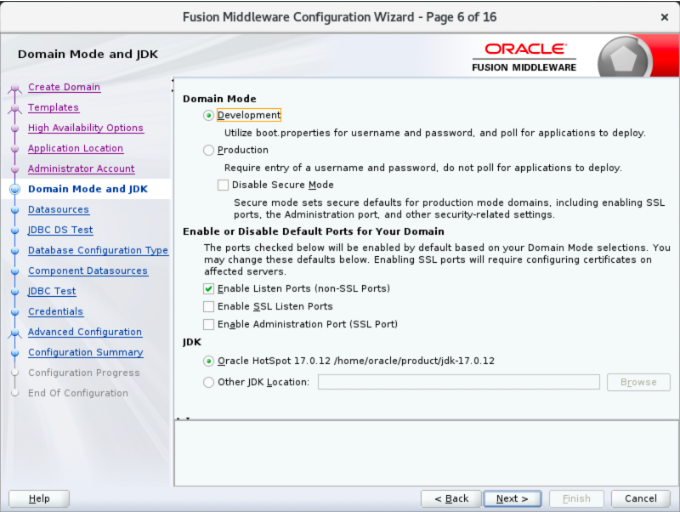
Task: Close the Configuration Wizard window
Action: click(664, 17)
